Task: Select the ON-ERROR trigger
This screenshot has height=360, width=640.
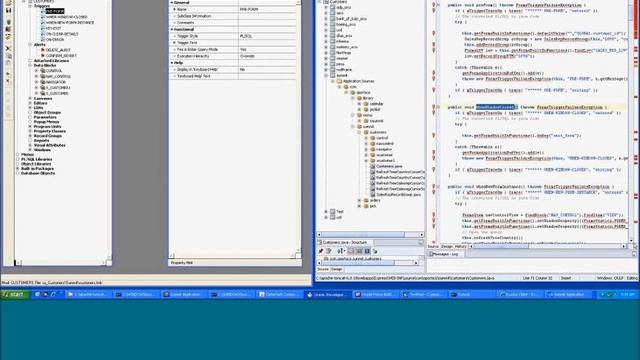Action: click(55, 40)
